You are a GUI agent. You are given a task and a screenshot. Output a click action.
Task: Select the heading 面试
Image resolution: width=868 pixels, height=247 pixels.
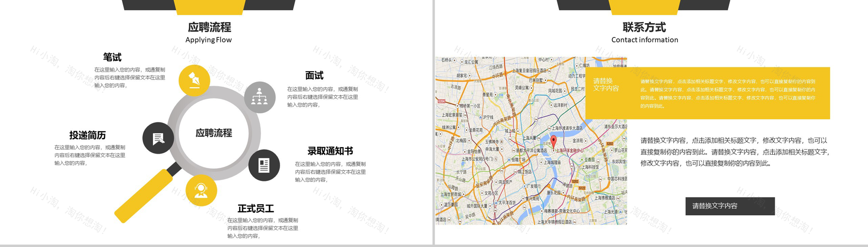point(314,75)
